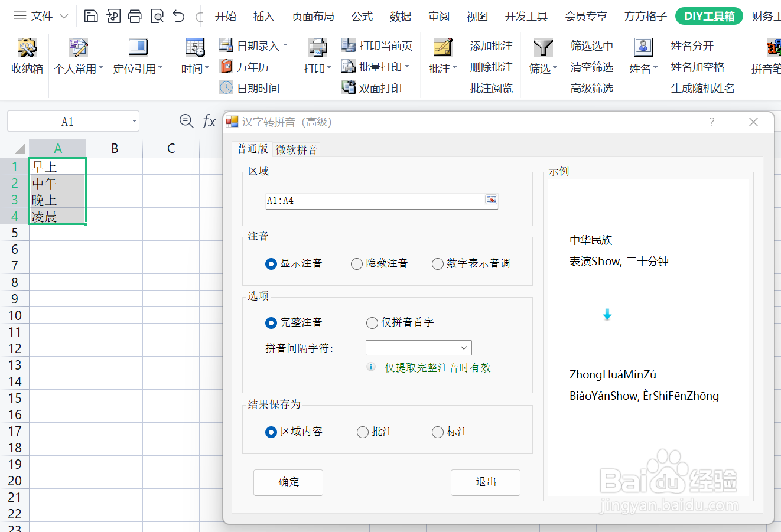This screenshot has width=781, height=532.
Task: Click the 筛选 funnel icon
Action: pyautogui.click(x=543, y=47)
